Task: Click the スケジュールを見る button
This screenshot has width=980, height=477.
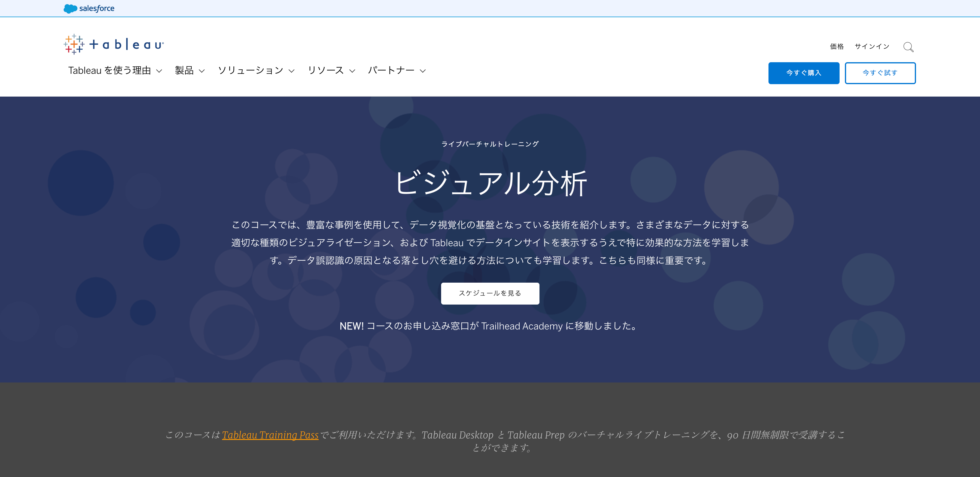Action: (x=490, y=293)
